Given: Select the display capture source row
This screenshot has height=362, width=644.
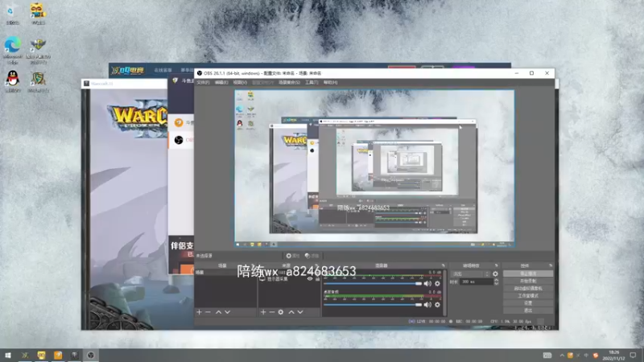Looking at the screenshot, I should tap(290, 279).
